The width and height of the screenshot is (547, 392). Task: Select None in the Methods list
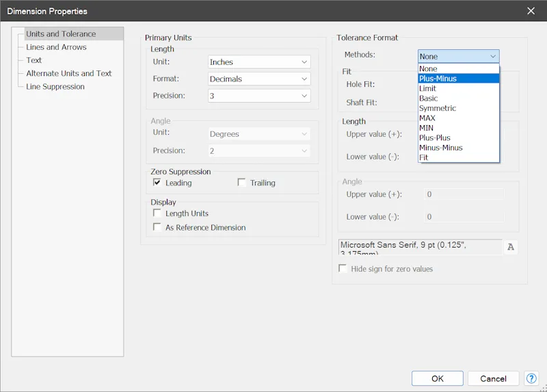pos(459,69)
